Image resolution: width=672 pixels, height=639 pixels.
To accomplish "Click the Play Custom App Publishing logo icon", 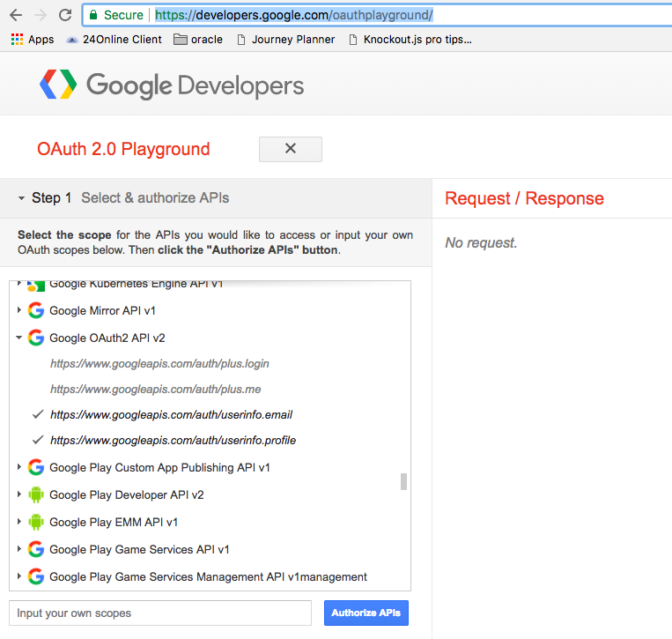I will (36, 467).
